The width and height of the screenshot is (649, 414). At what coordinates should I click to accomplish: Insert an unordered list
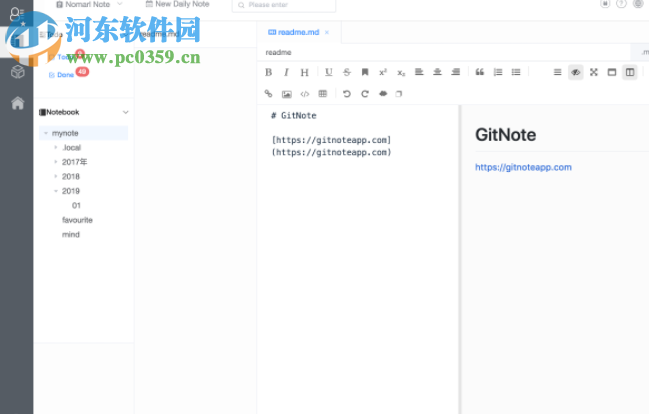pyautogui.click(x=516, y=72)
